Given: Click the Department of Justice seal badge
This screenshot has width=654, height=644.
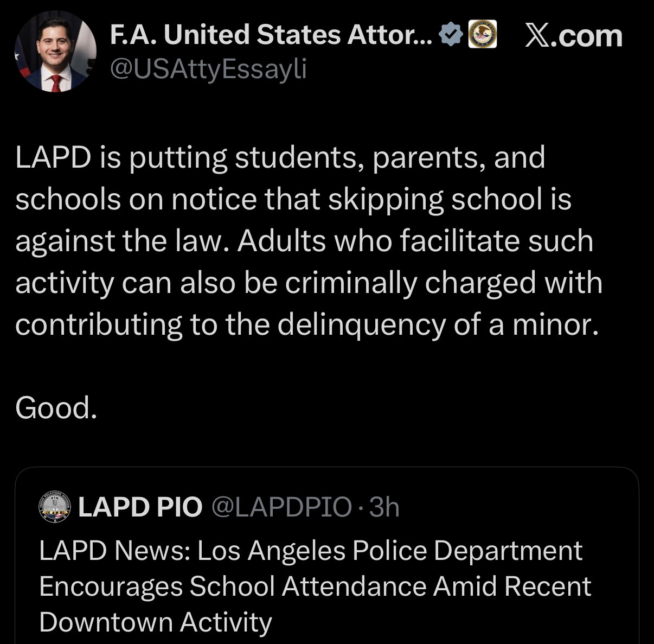Looking at the screenshot, I should pyautogui.click(x=482, y=34).
